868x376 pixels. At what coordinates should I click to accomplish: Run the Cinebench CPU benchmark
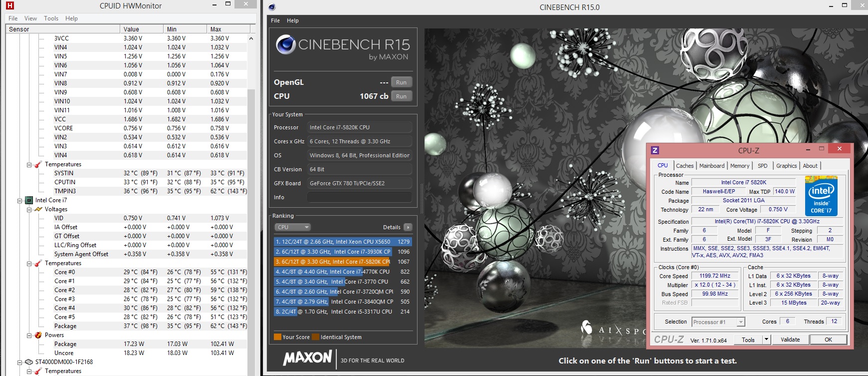pyautogui.click(x=401, y=96)
